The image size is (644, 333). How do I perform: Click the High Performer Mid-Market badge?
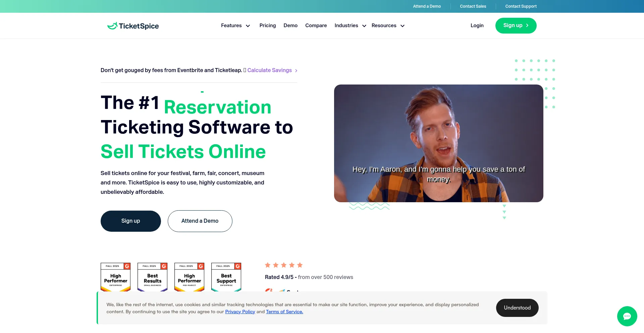[x=189, y=277]
